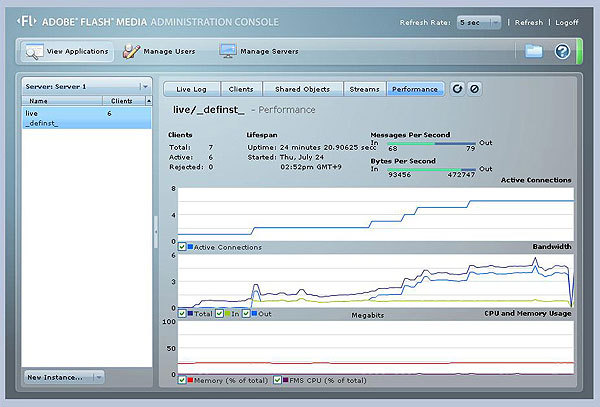Toggle the FMS CPU (% of total) checkbox

coord(277,380)
